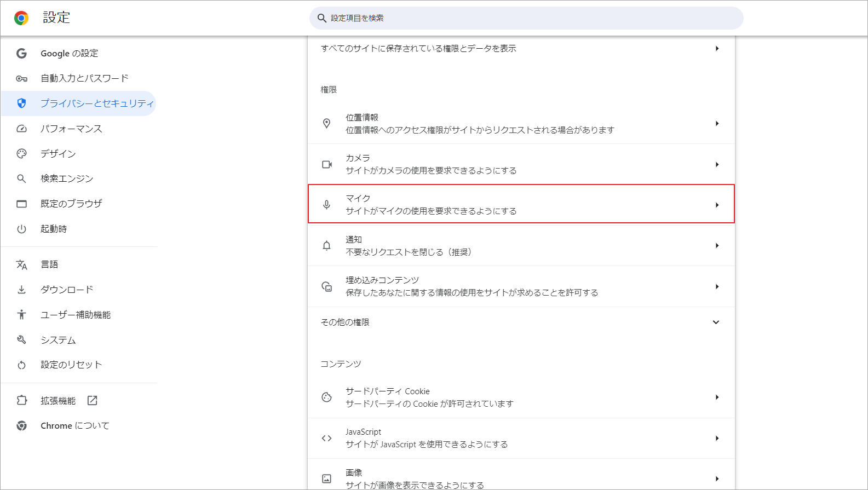The width and height of the screenshot is (868, 490).
Task: Click the puzzle piece icon for 拡張機能
Action: point(21,401)
